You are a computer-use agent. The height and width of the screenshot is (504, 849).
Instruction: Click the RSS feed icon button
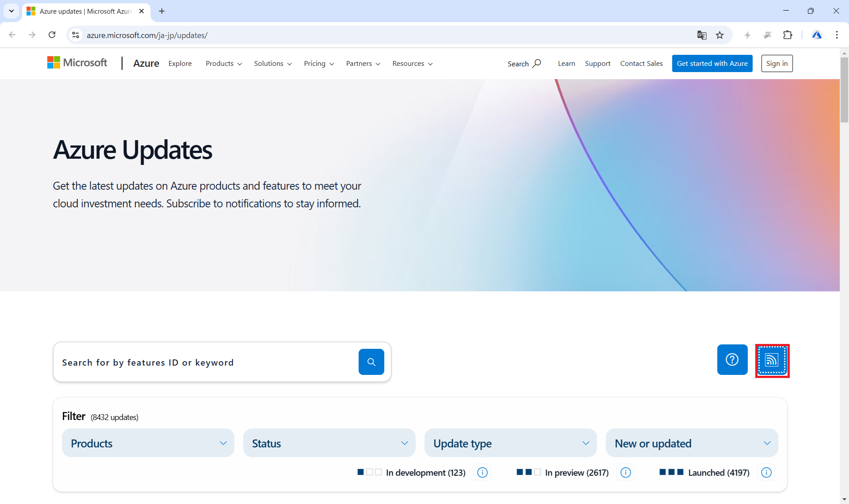(x=772, y=360)
